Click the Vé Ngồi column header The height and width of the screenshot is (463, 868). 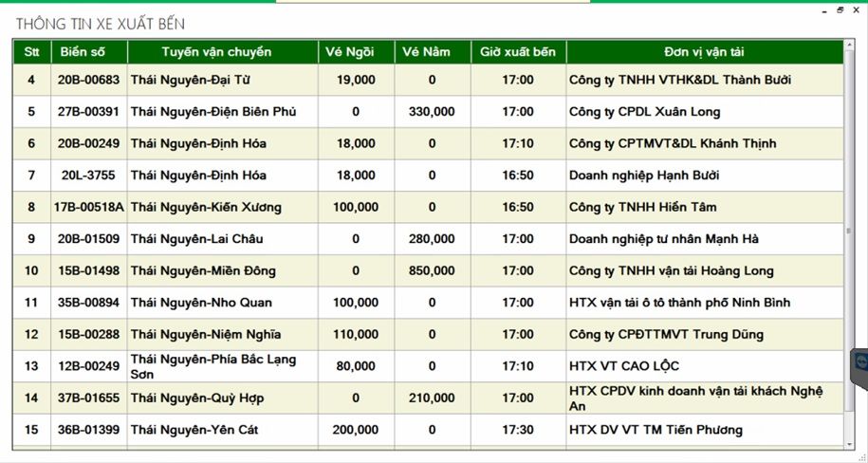click(356, 52)
